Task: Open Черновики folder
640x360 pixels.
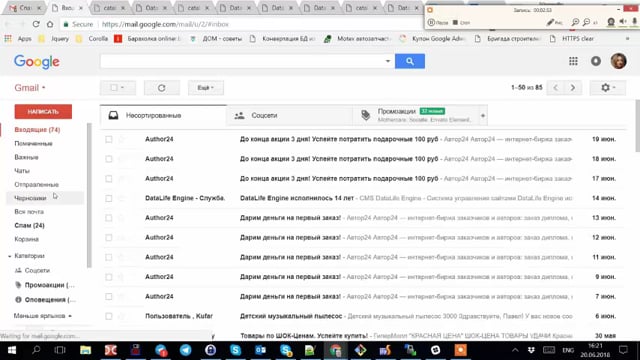Action: (x=30, y=198)
